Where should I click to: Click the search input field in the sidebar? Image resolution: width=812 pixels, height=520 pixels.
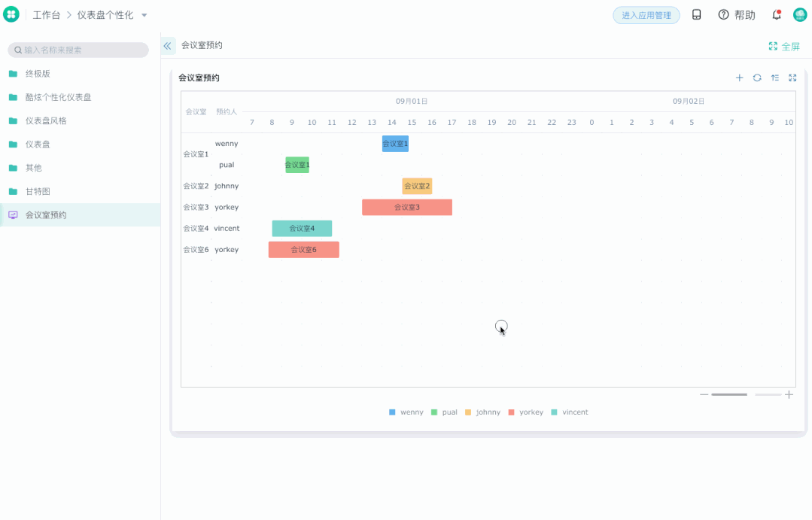pos(78,50)
